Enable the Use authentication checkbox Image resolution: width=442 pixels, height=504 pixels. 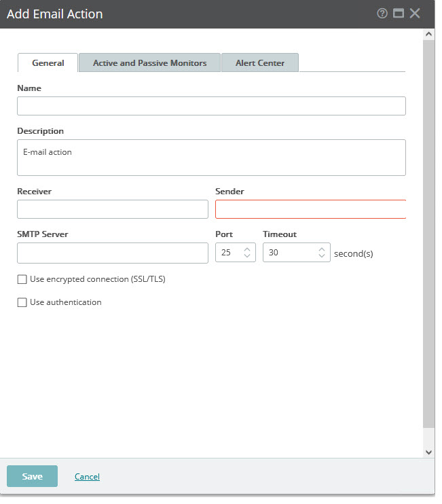22,302
